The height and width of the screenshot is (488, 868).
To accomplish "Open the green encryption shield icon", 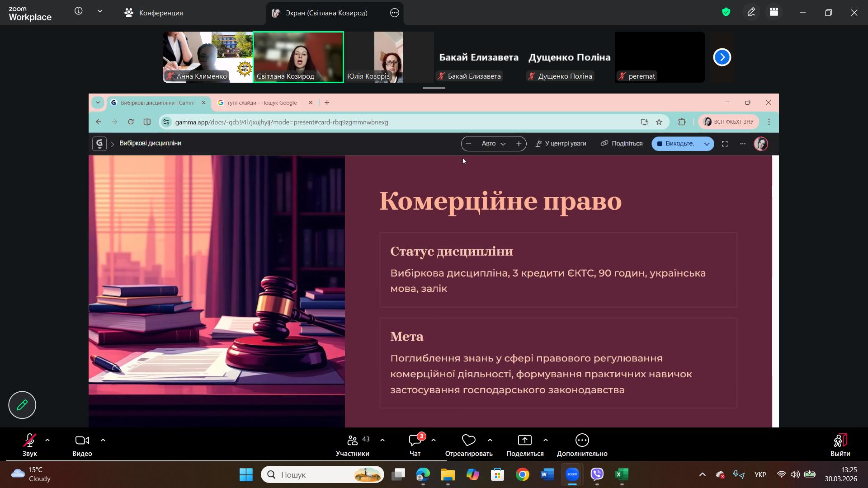I will (726, 13).
